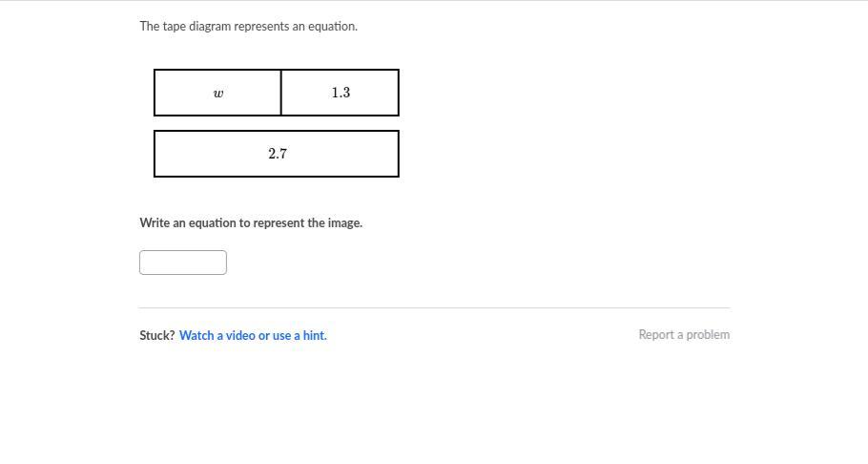
Task: Select the w cell in the tape diagram
Action: (218, 93)
